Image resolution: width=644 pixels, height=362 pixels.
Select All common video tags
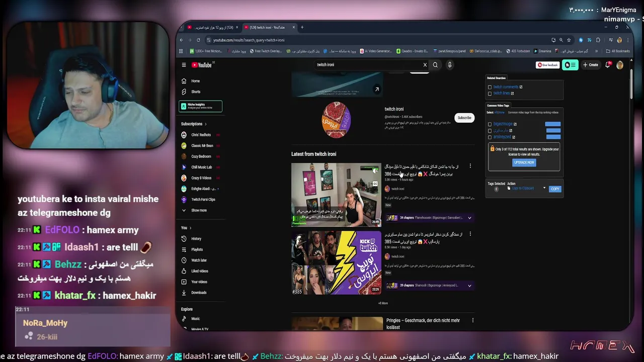click(496, 113)
